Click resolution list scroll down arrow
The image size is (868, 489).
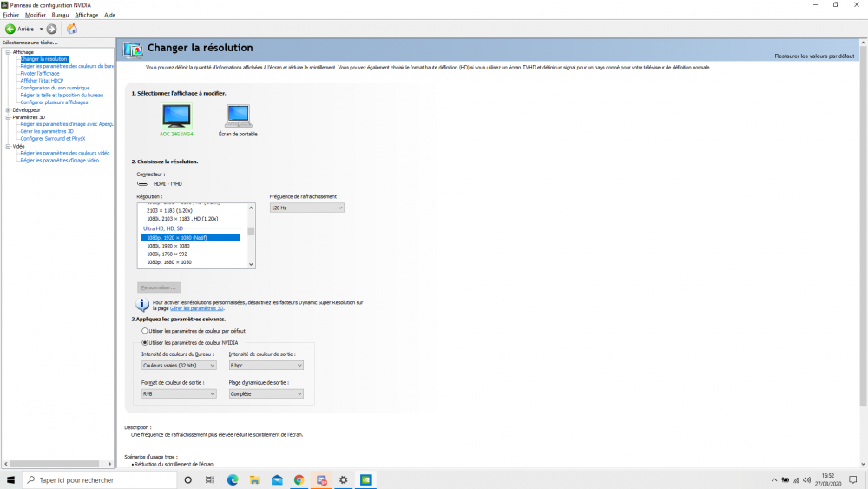tap(252, 264)
